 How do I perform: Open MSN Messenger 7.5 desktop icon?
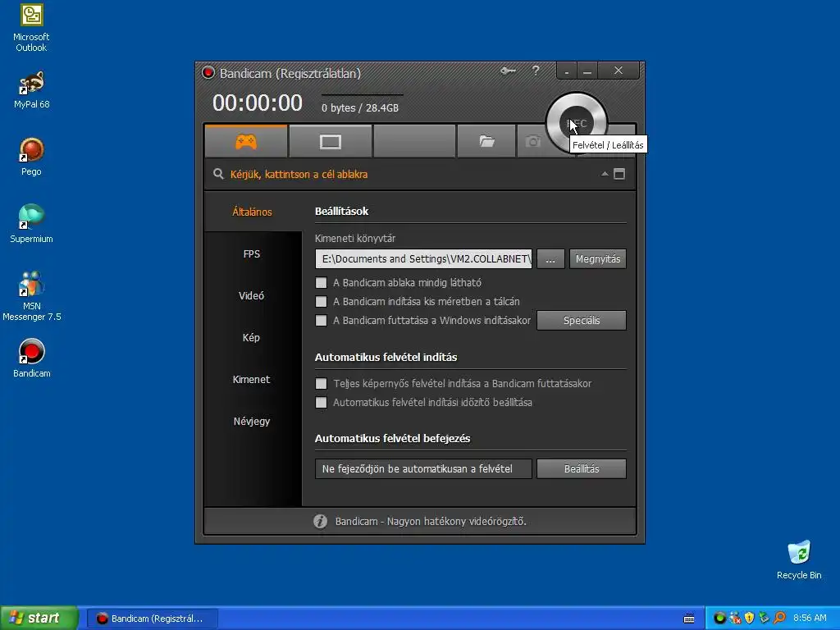tap(32, 296)
